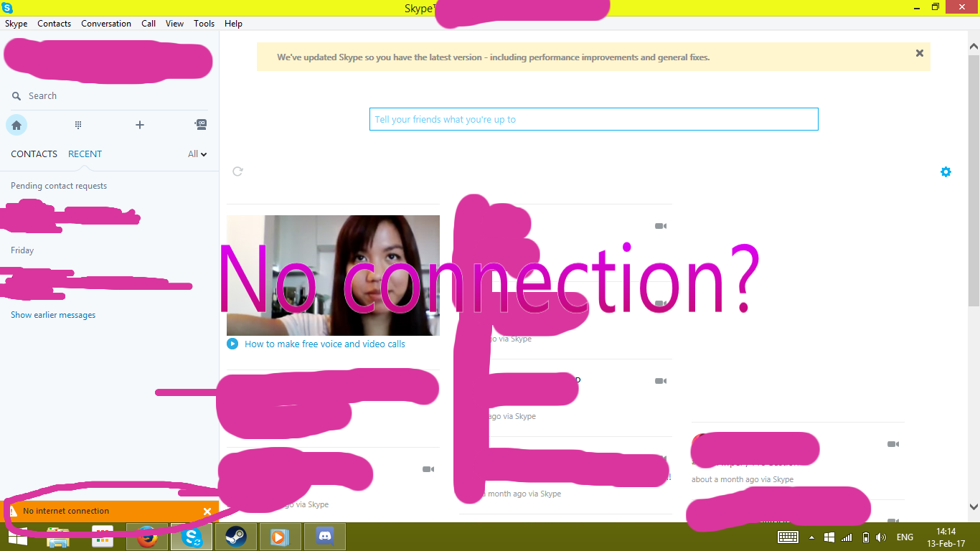The image size is (980, 551).
Task: Open Steam from the taskbar
Action: tap(235, 537)
